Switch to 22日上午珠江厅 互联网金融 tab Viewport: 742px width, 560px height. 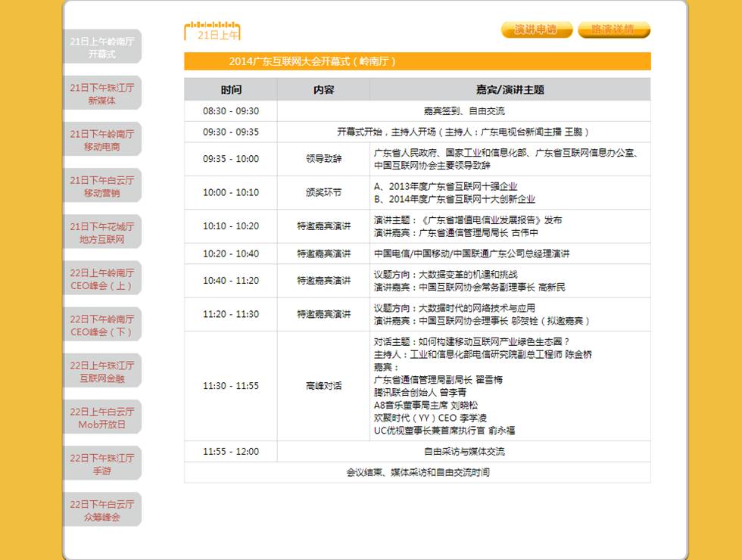[x=102, y=372]
